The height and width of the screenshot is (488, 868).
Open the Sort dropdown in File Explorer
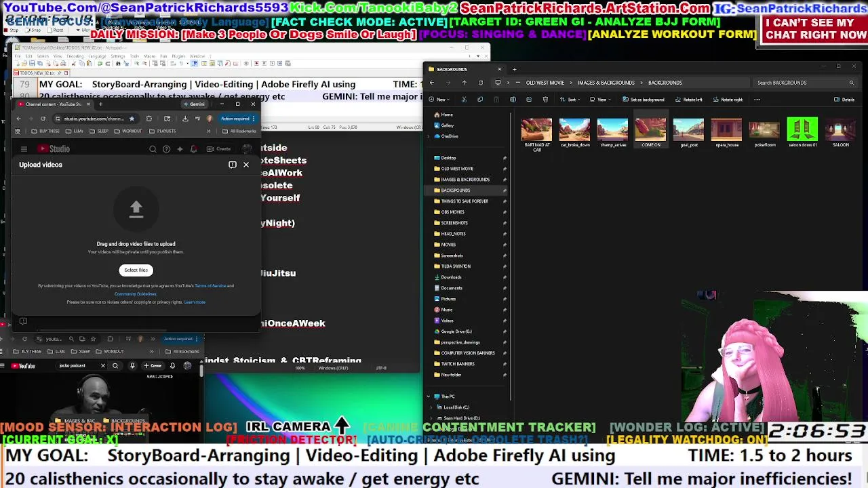[571, 100]
